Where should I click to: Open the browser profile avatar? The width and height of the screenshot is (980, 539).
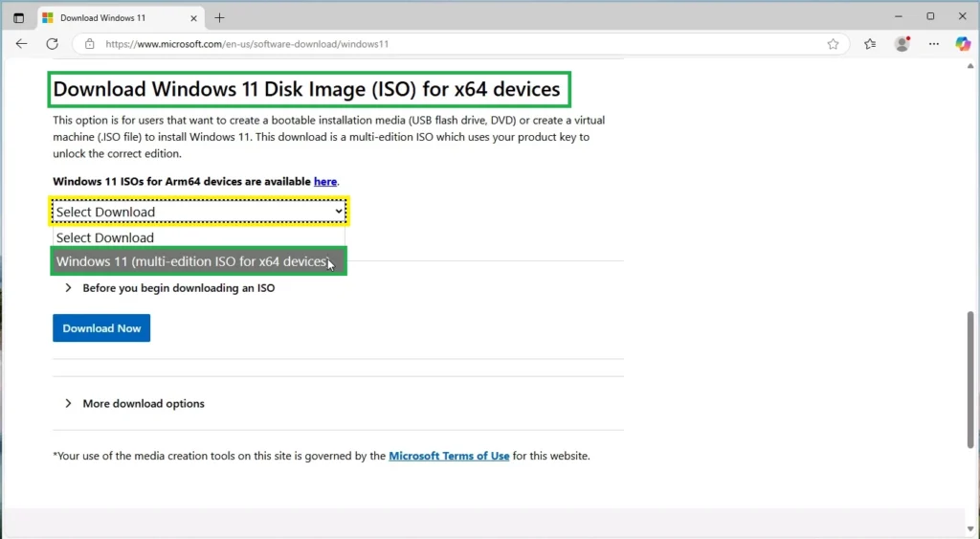pos(902,44)
